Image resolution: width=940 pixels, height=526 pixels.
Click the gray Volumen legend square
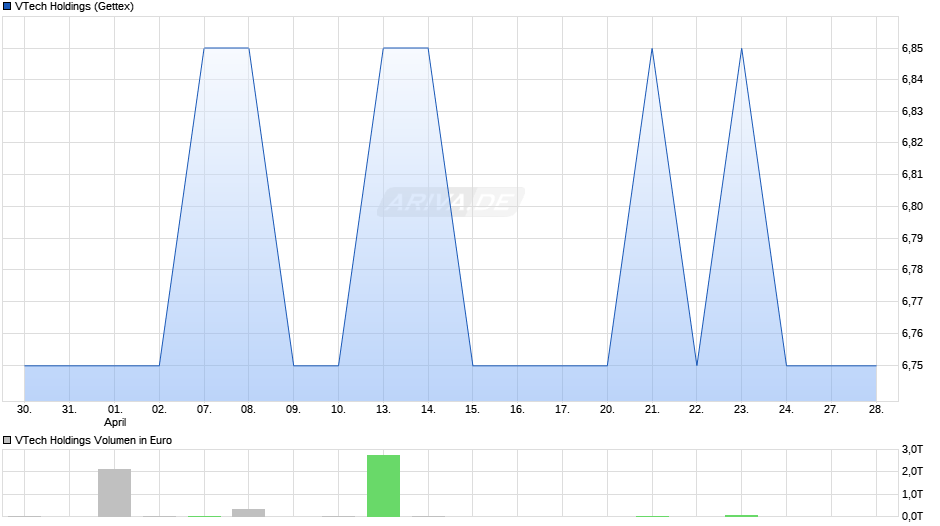click(7, 440)
